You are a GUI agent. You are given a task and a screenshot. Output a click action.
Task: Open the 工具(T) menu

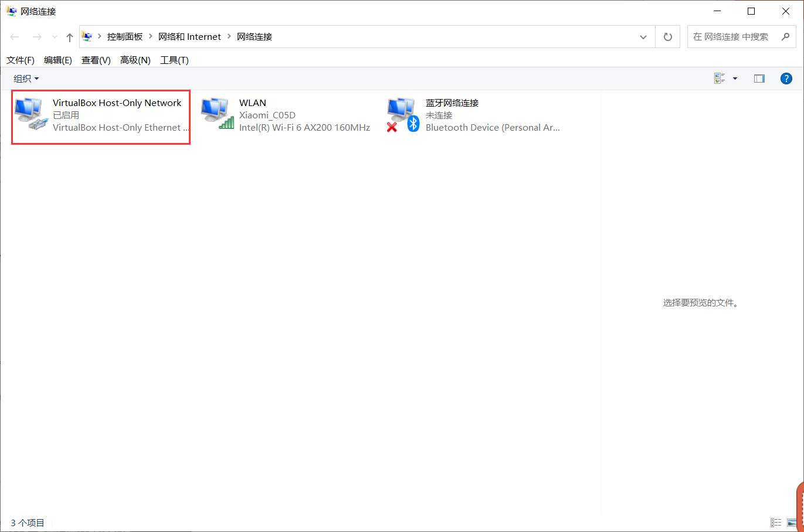pyautogui.click(x=175, y=60)
